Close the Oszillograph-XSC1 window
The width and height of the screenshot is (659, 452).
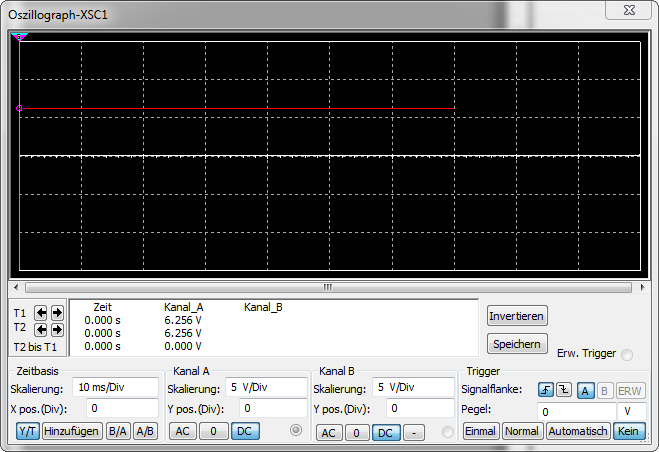coord(629,10)
